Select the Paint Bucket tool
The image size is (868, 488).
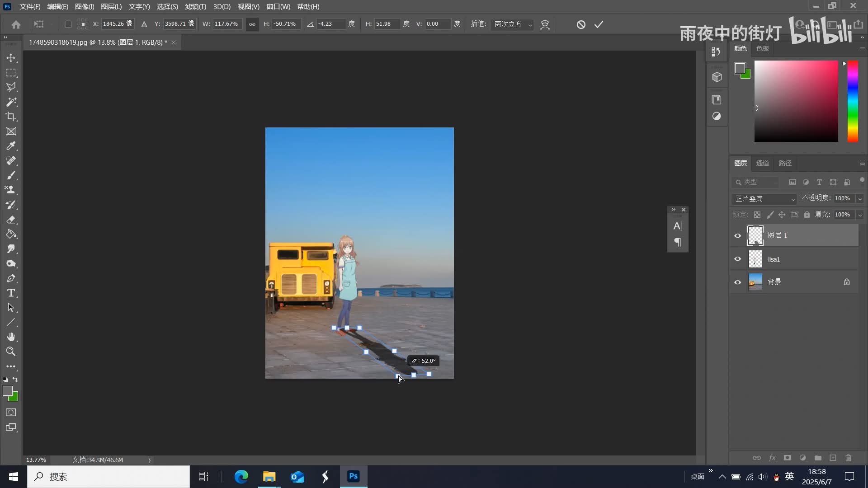point(11,234)
